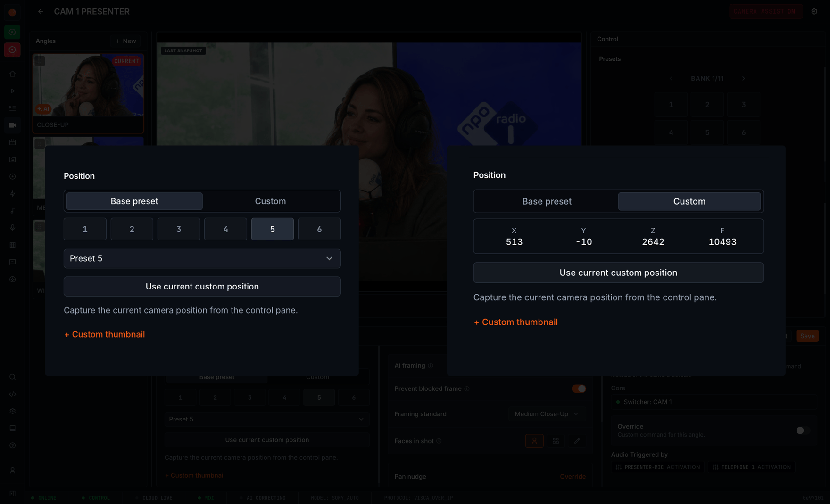Click the green record-target sidebar icon
This screenshot has height=504, width=830.
click(x=12, y=32)
